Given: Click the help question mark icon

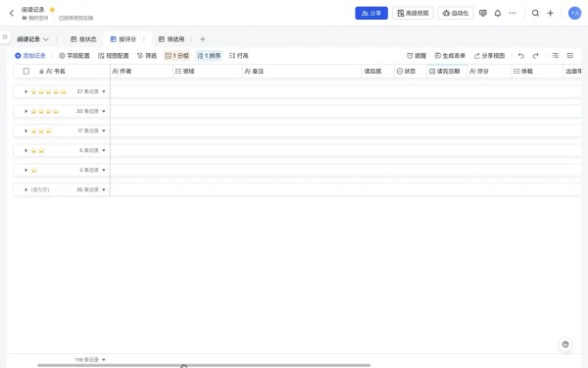Looking at the screenshot, I should pos(565,344).
